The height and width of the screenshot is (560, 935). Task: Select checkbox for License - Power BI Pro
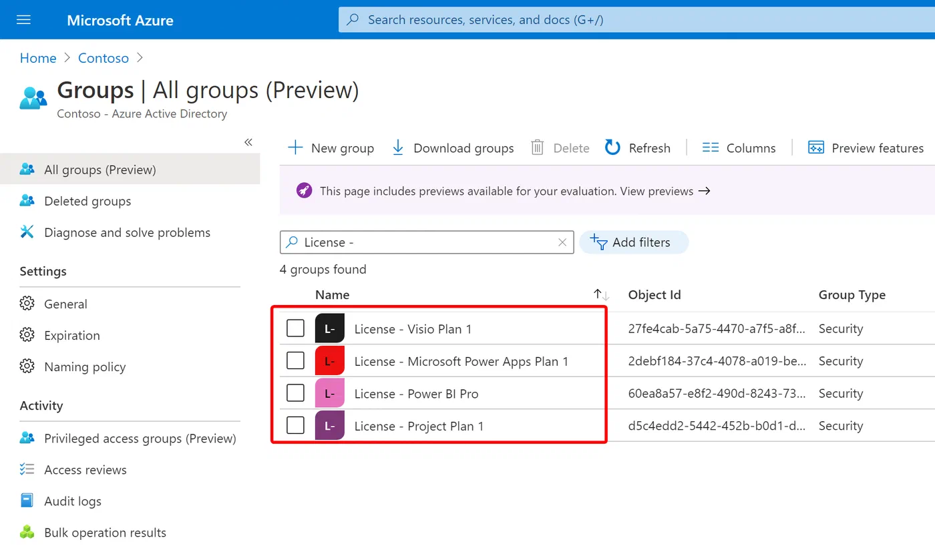coord(295,393)
